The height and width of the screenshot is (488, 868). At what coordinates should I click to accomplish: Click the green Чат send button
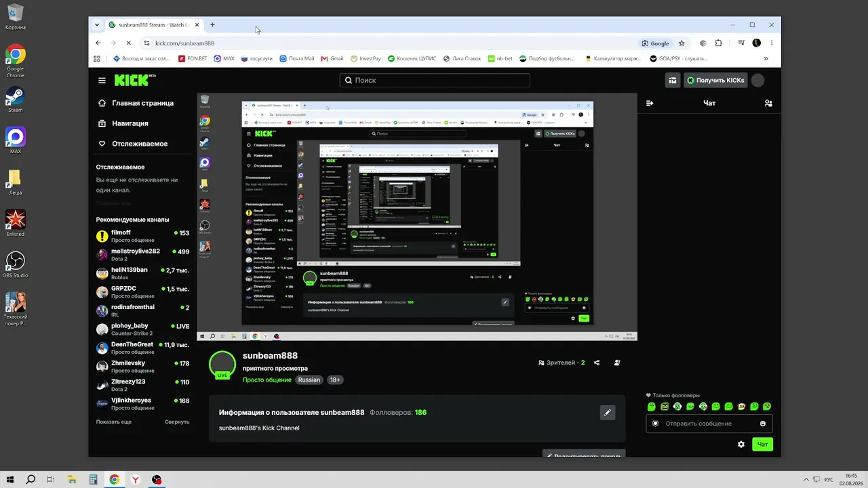(x=762, y=444)
